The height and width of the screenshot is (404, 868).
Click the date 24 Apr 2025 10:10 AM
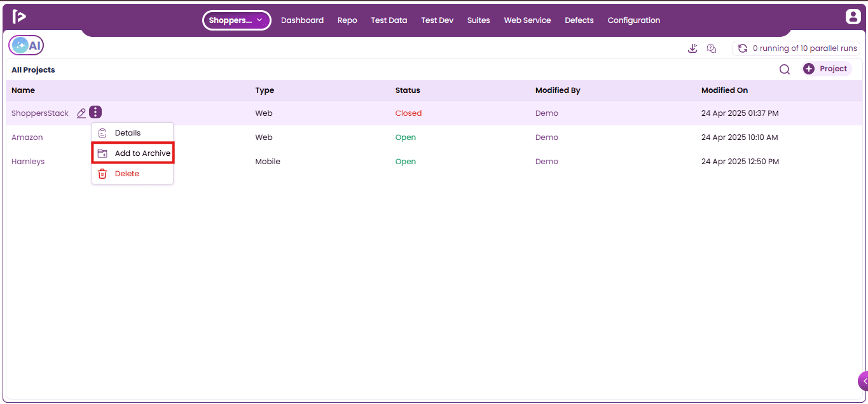click(740, 137)
